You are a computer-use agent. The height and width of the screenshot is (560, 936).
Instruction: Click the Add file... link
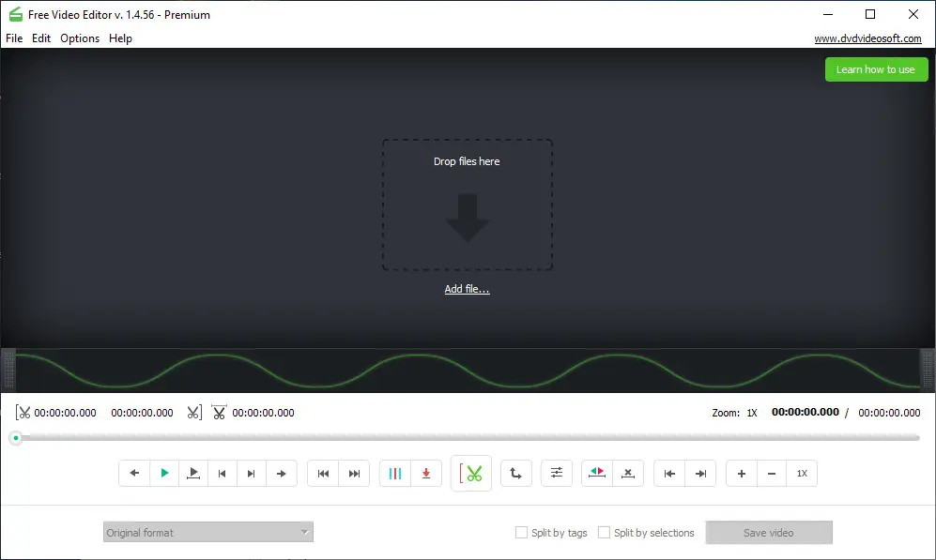pos(467,289)
